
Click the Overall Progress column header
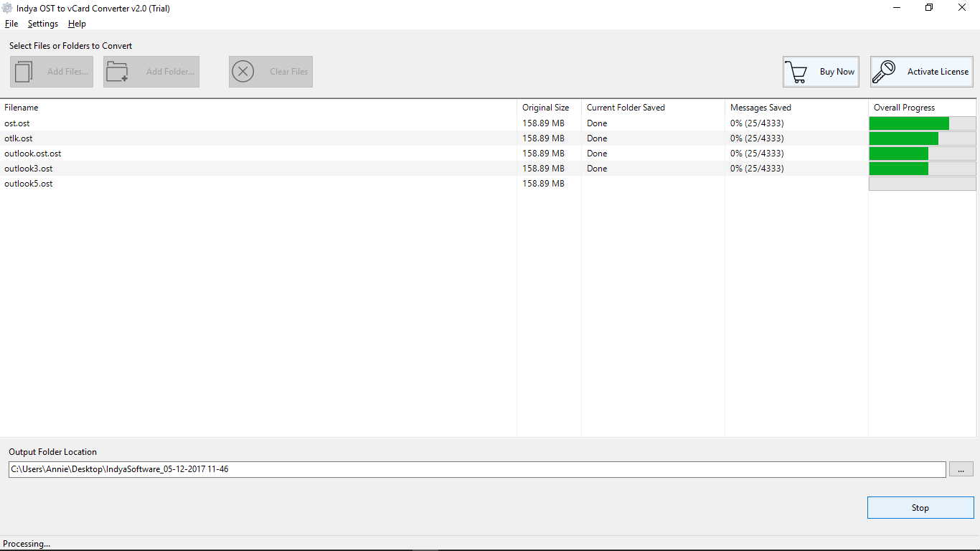(904, 108)
